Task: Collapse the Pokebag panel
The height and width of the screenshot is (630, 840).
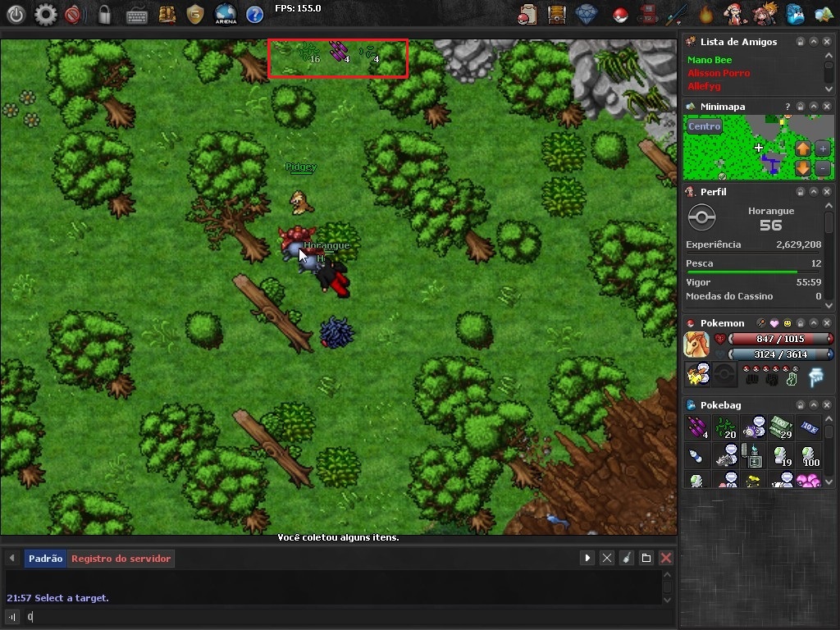Action: click(x=813, y=405)
